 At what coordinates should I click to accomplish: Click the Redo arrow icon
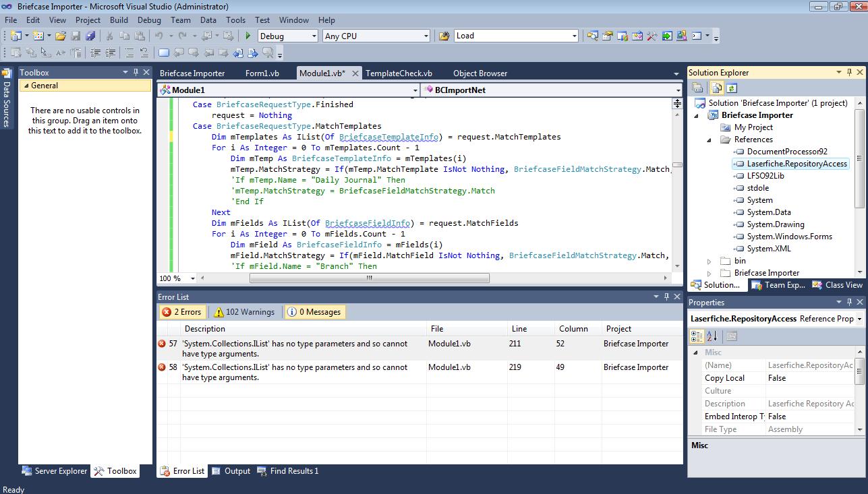pos(183,36)
